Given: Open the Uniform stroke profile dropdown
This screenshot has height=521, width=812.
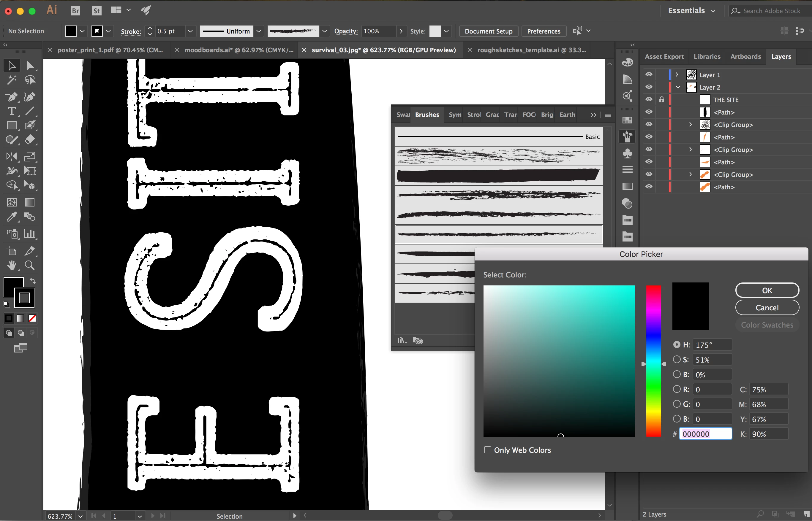Looking at the screenshot, I should (x=258, y=31).
